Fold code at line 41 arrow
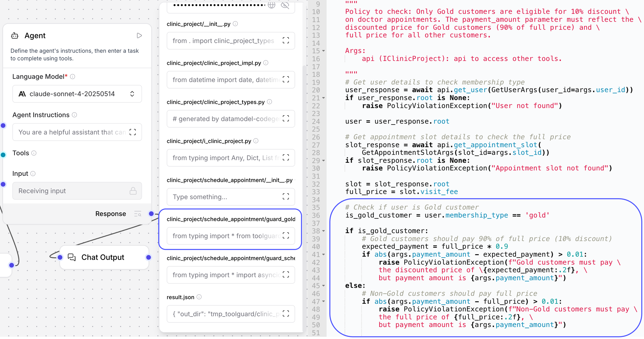Image resolution: width=644 pixels, height=339 pixels. tap(324, 255)
